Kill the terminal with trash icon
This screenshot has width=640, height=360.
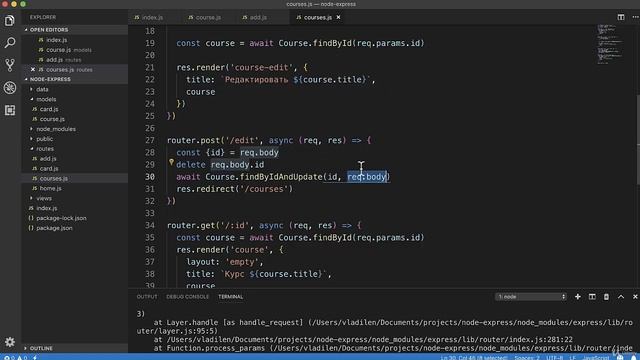point(606,297)
